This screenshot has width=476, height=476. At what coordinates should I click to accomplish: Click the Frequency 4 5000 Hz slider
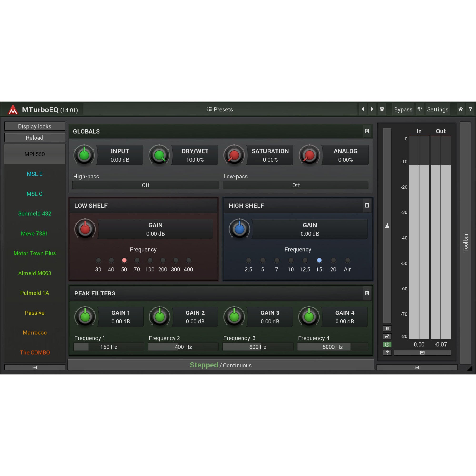(333, 347)
